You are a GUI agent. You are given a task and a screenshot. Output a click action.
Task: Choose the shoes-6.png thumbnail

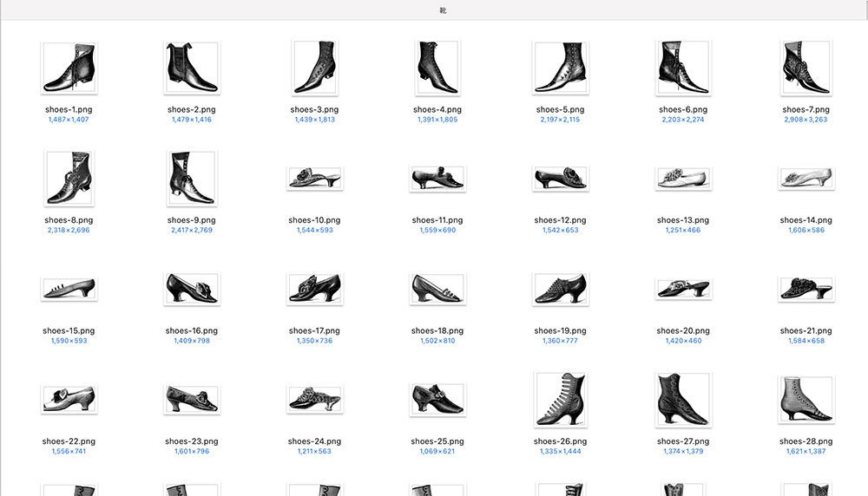(683, 68)
